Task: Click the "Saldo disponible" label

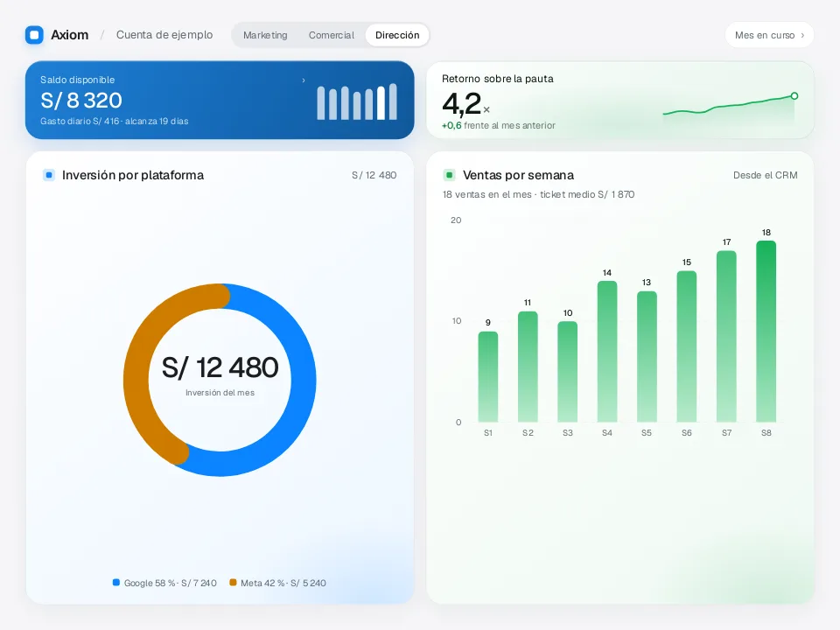Action: (x=78, y=80)
